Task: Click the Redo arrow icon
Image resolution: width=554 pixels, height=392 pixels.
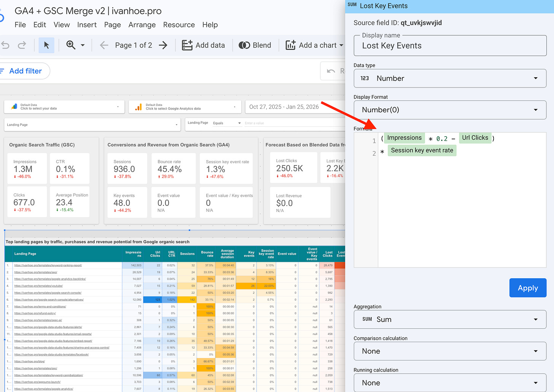Action: point(22,45)
